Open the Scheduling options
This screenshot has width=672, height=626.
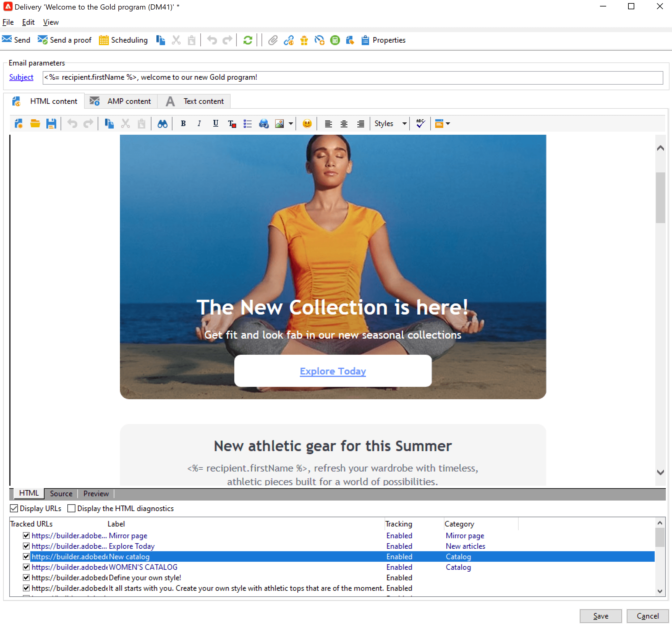(x=123, y=40)
